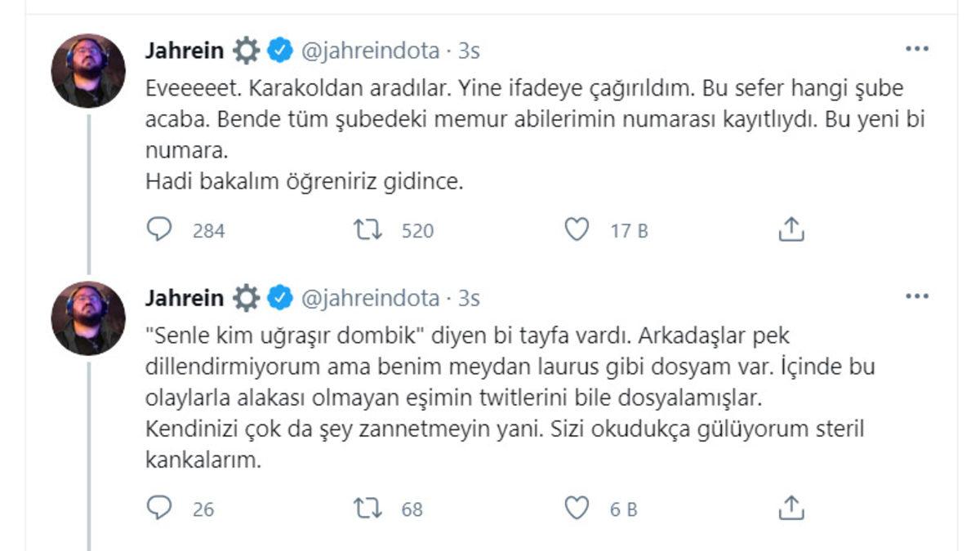Open the reply icon on the first tweet

pyautogui.click(x=159, y=231)
